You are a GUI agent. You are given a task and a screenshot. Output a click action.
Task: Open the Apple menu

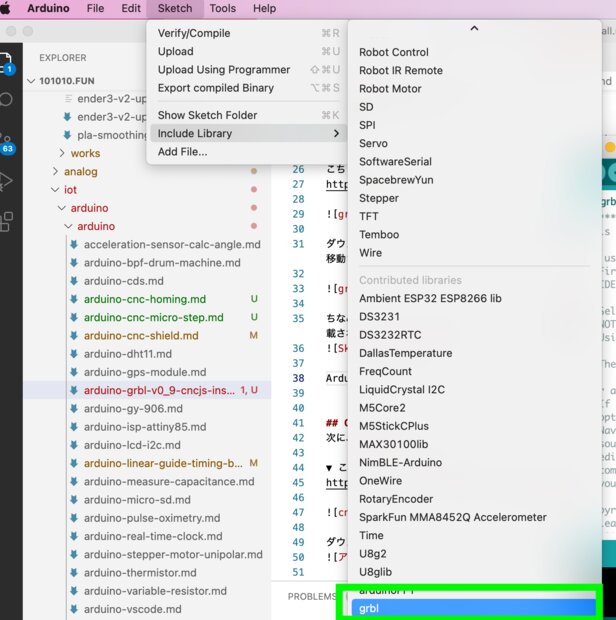coord(5,8)
